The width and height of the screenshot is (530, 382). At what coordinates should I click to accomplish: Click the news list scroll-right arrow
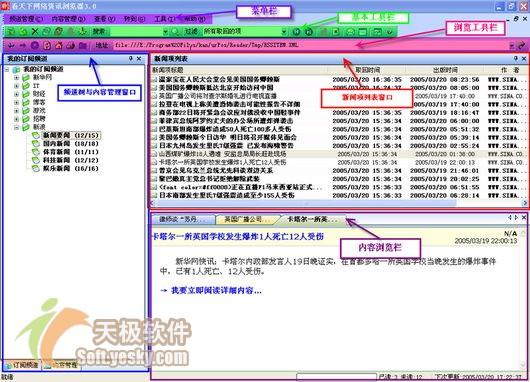click(x=525, y=203)
